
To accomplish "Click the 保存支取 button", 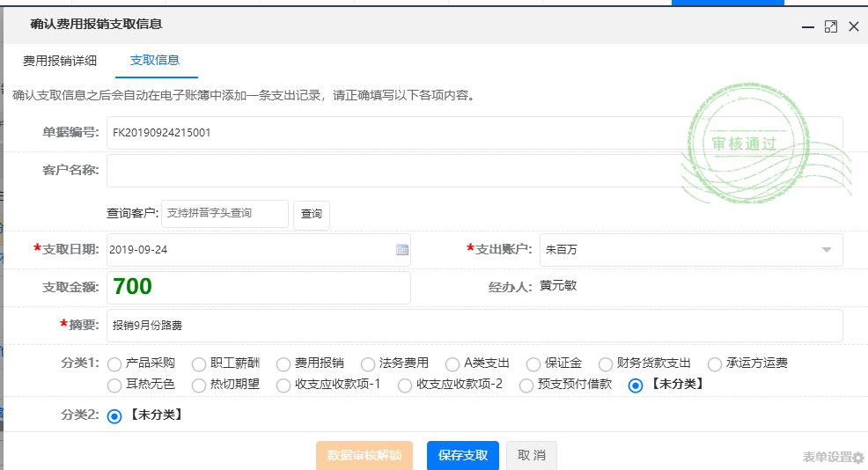I will (x=463, y=455).
